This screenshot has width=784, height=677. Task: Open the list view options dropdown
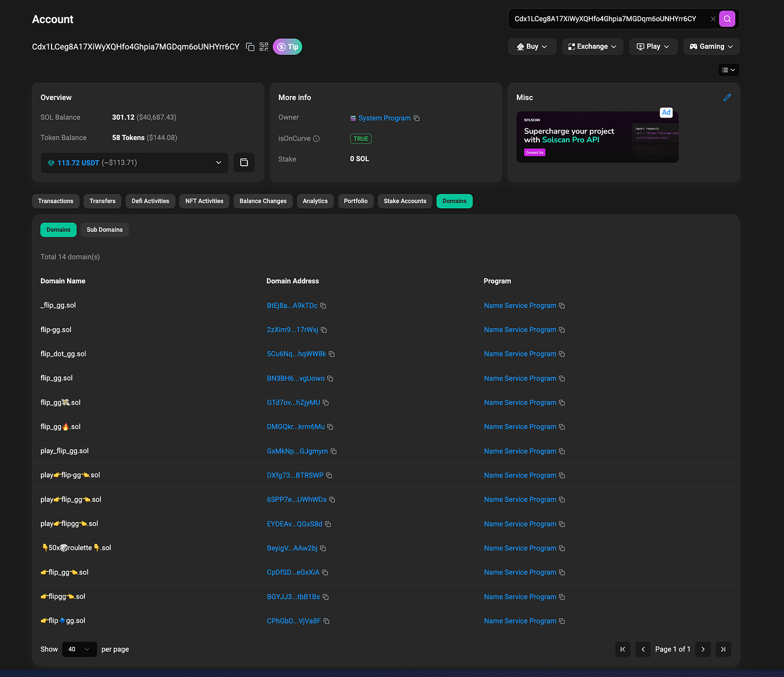(729, 70)
